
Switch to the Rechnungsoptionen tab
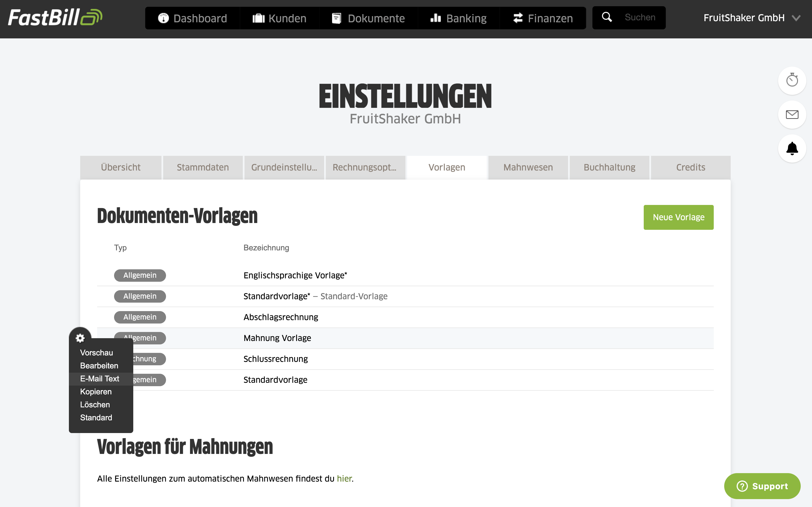pyautogui.click(x=365, y=167)
